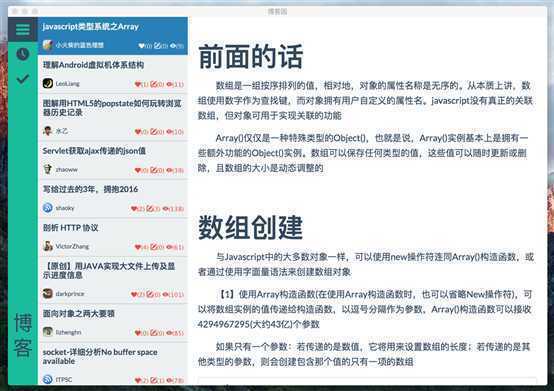Open lizhenghn's avatar icon
554x391 pixels.
coord(48,332)
